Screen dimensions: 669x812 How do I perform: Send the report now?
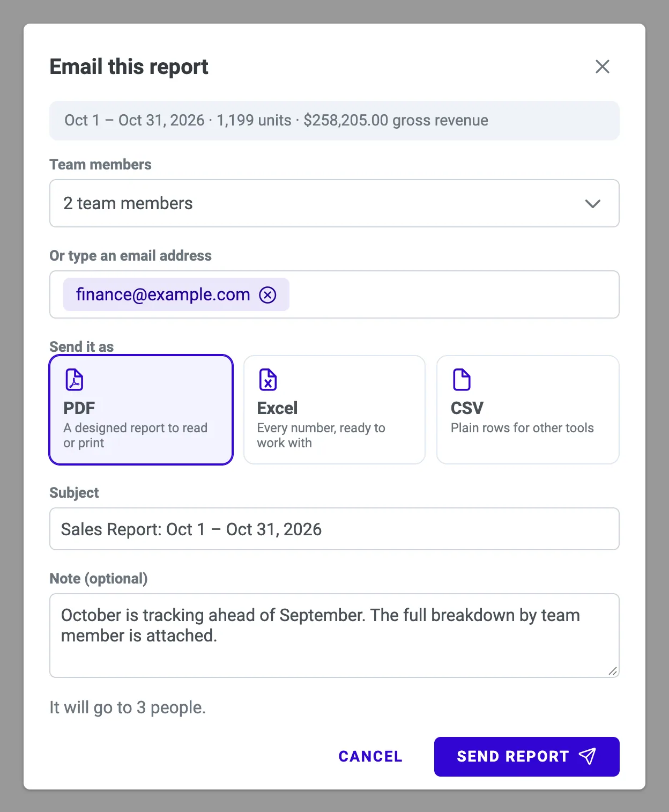tap(527, 756)
